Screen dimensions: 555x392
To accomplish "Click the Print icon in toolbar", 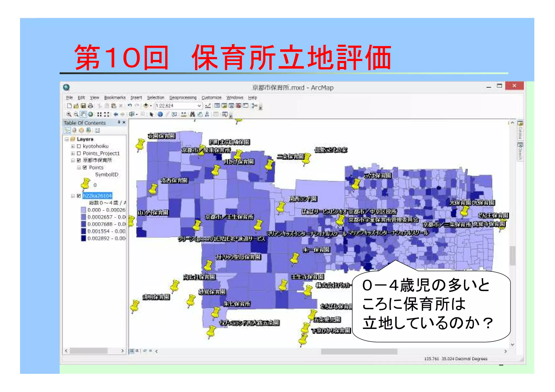I will pyautogui.click(x=91, y=106).
